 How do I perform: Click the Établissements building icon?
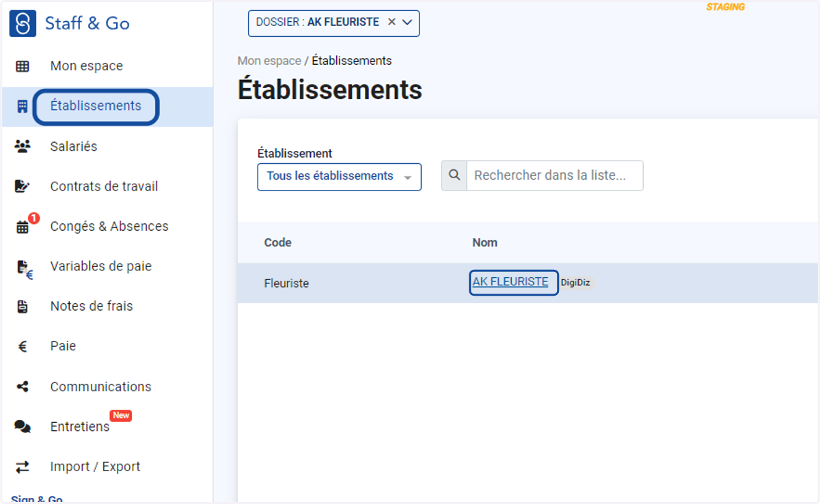23,107
